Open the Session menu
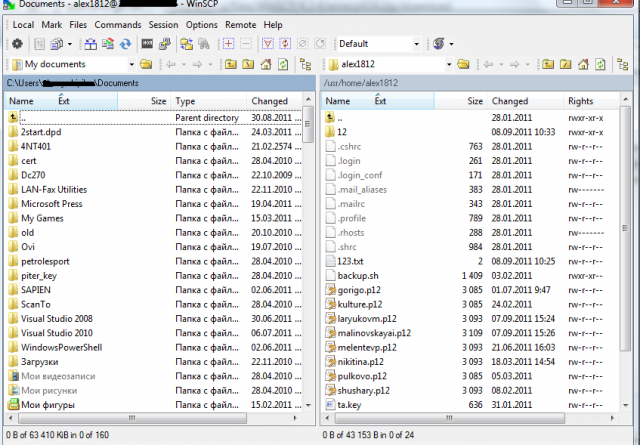Image resolution: width=640 pixels, height=445 pixels. coord(163,25)
